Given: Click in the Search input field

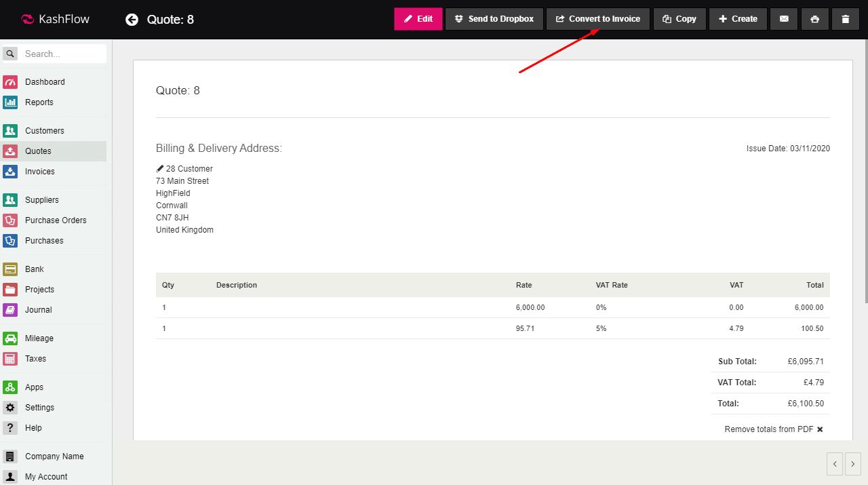Looking at the screenshot, I should (63, 54).
